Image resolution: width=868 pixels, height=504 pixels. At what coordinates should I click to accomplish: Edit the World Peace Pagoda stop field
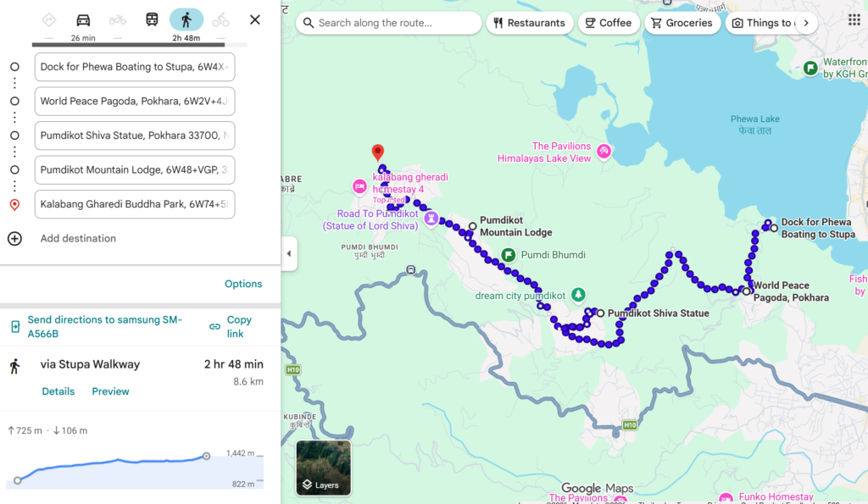click(x=135, y=102)
